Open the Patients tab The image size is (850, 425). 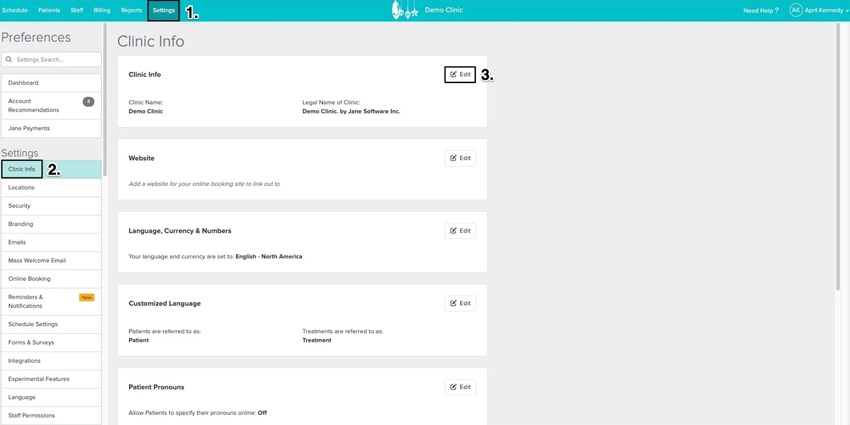pos(49,10)
